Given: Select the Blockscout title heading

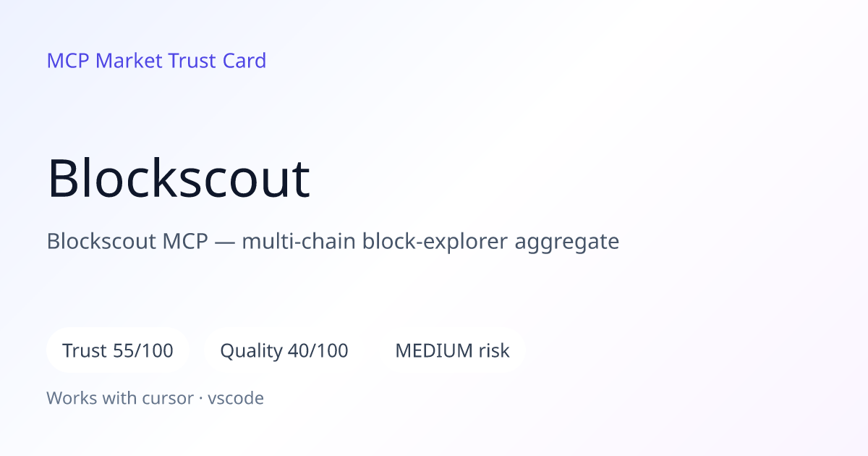Looking at the screenshot, I should 179,178.
